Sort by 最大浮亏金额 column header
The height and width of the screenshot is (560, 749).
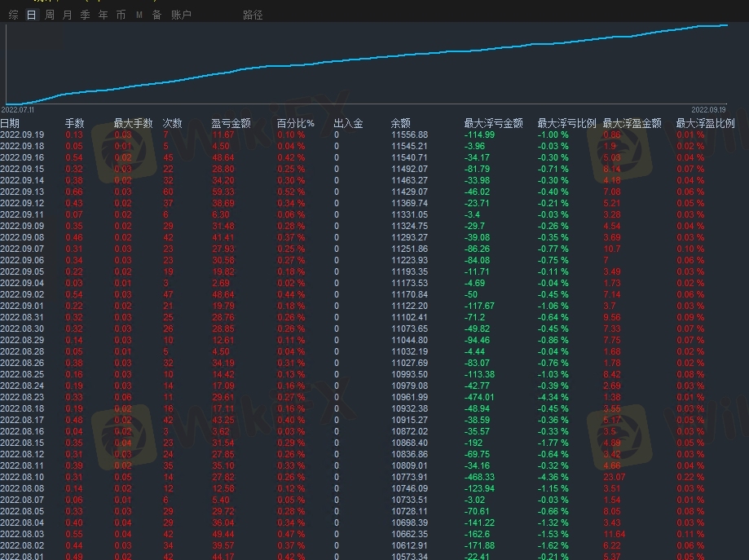coord(493,123)
